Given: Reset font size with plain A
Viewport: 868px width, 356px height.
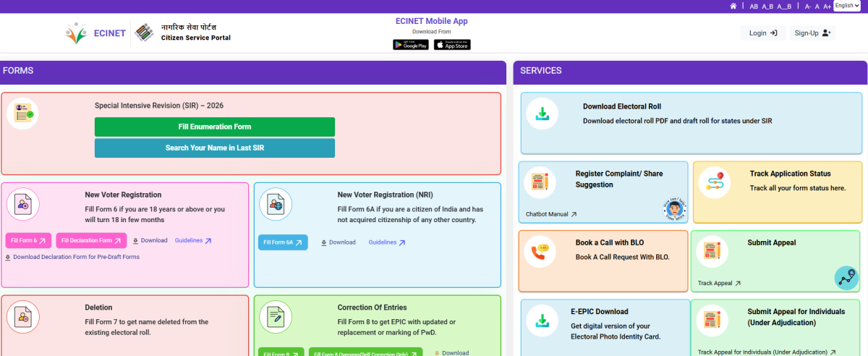Looking at the screenshot, I should click(817, 6).
